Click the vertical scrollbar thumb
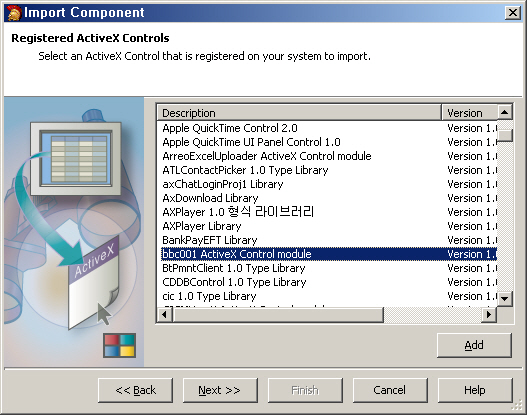 (x=504, y=135)
